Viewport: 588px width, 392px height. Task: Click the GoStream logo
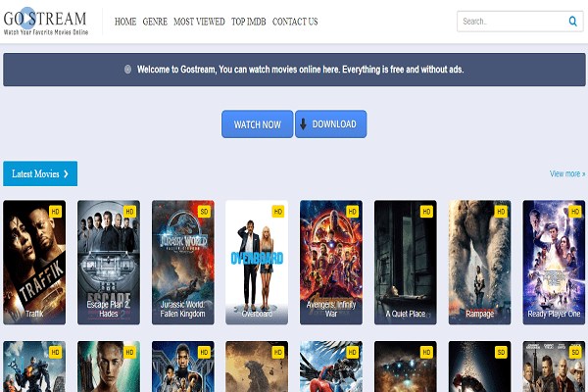pos(46,22)
